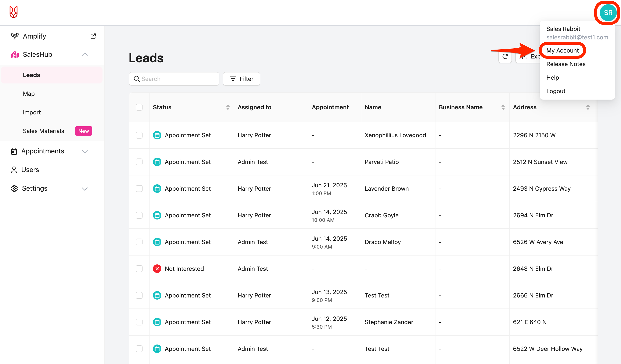
Task: Click the Not Interested red status icon
Action: pyautogui.click(x=157, y=269)
